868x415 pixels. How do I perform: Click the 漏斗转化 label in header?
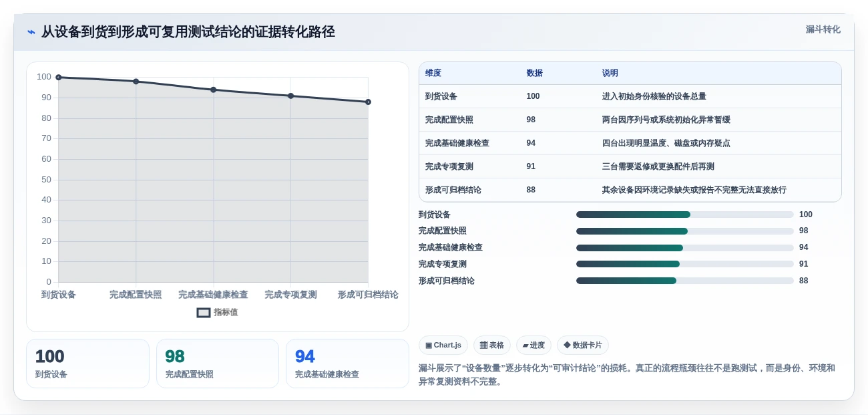click(823, 29)
